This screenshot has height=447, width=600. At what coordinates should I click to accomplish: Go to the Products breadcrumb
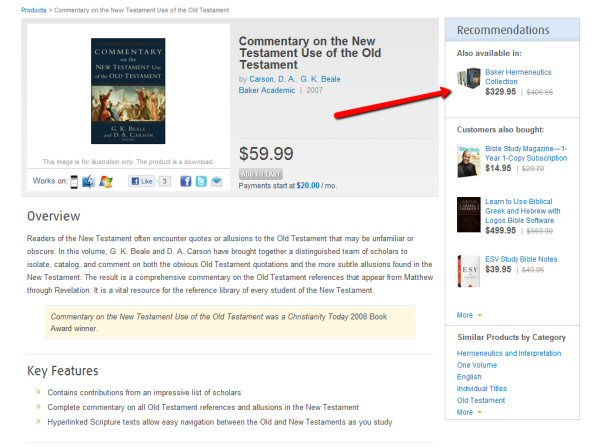pos(34,10)
